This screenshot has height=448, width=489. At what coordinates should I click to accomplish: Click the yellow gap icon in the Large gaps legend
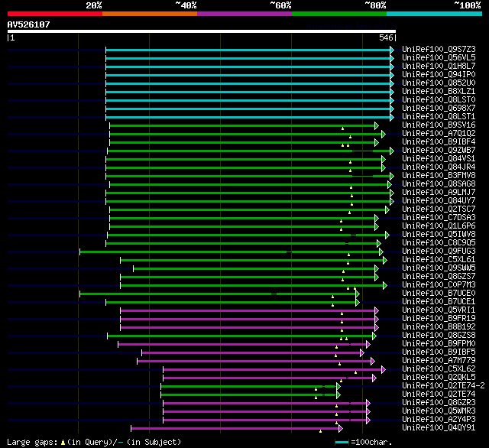(x=63, y=443)
